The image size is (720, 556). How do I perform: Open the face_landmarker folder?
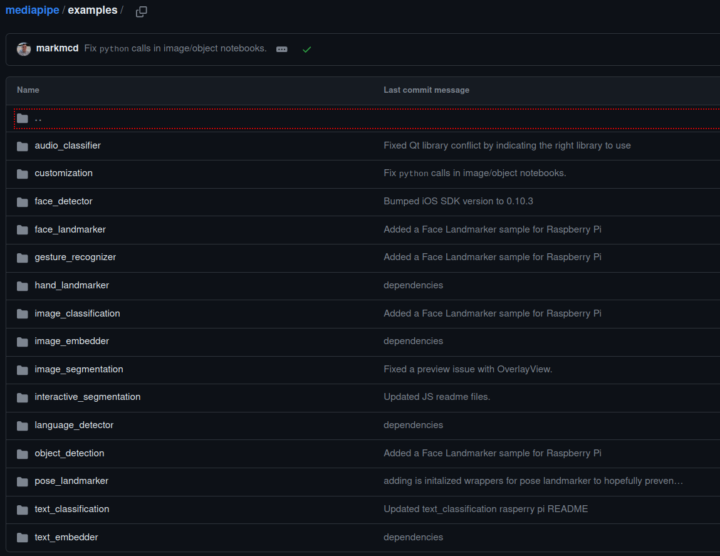70,229
